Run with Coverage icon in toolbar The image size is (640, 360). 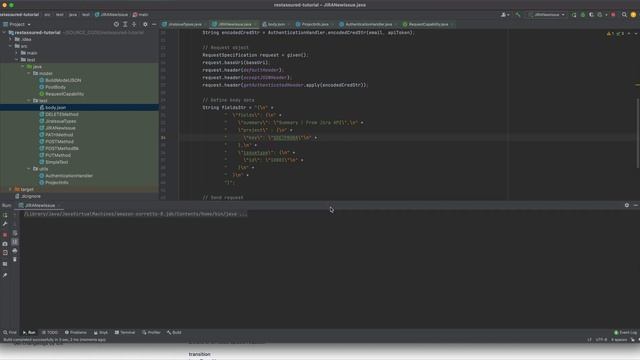pyautogui.click(x=591, y=15)
